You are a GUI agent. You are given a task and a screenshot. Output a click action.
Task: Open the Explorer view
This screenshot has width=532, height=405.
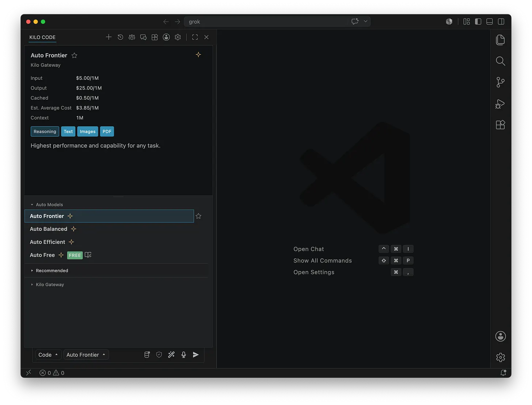501,40
